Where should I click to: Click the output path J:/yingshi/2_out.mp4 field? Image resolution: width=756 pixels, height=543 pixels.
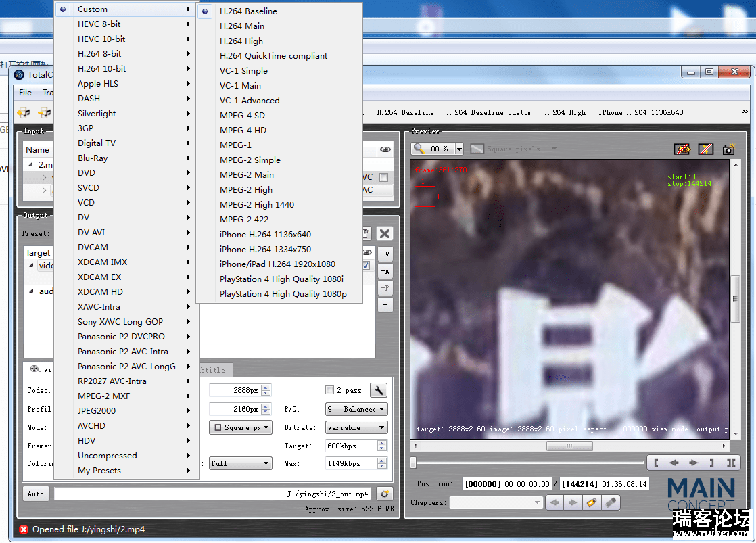212,494
